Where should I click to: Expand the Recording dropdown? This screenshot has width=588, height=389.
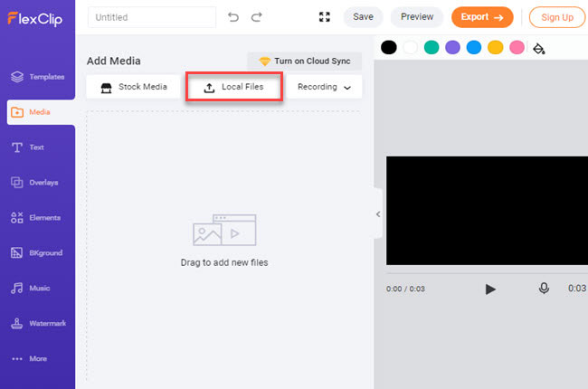point(324,88)
